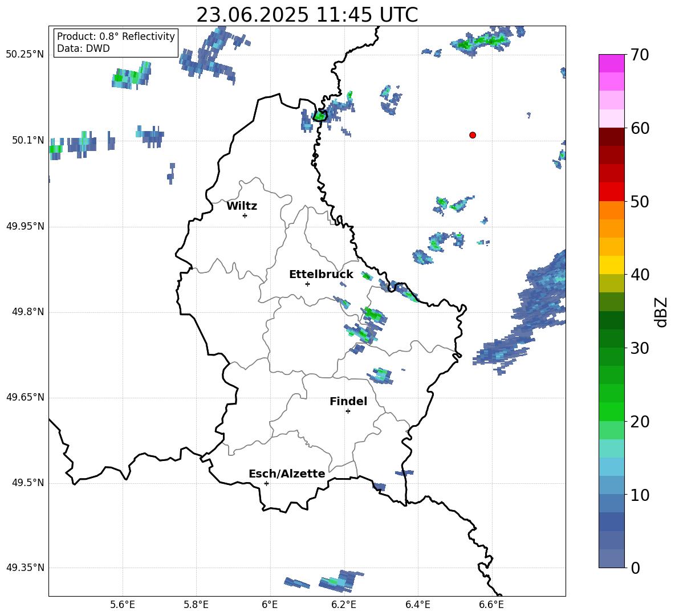Click the latitude label '49.95°N'
The height and width of the screenshot is (616, 675).
(x=25, y=226)
